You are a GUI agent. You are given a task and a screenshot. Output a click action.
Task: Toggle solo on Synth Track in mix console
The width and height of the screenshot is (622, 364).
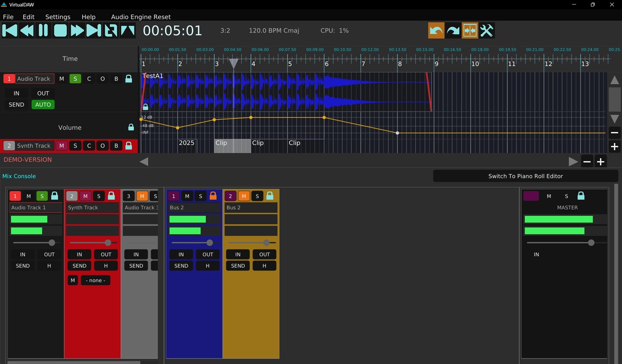click(99, 196)
